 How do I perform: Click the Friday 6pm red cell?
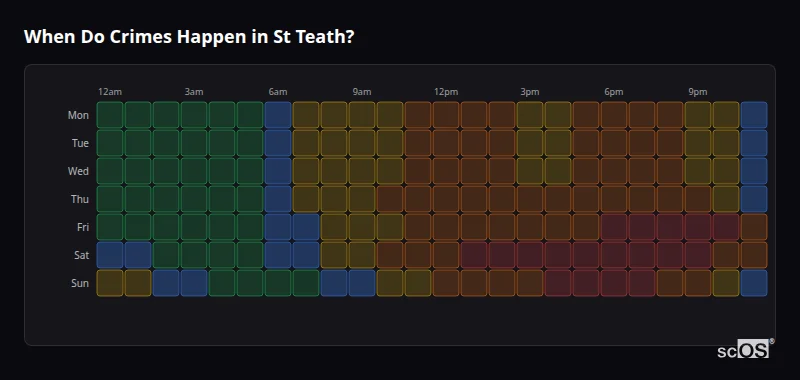[614, 227]
